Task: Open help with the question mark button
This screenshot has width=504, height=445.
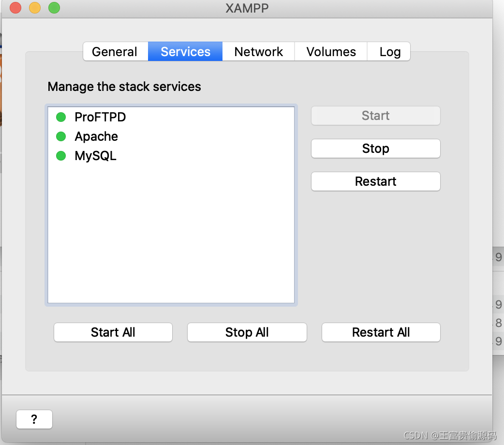Action: point(34,419)
